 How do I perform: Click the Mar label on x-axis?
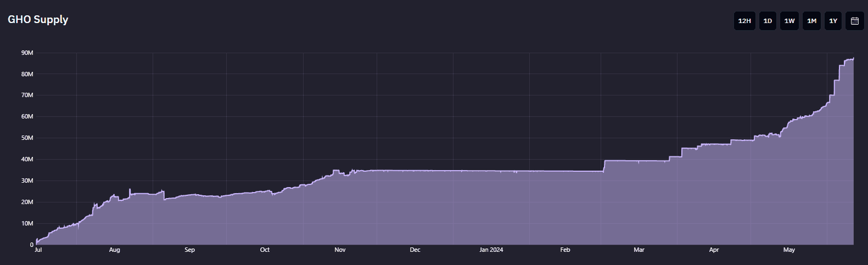click(639, 250)
